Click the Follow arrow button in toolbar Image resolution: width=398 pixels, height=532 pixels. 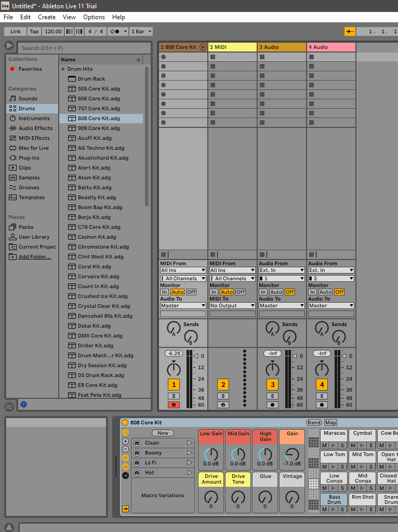[x=350, y=32]
